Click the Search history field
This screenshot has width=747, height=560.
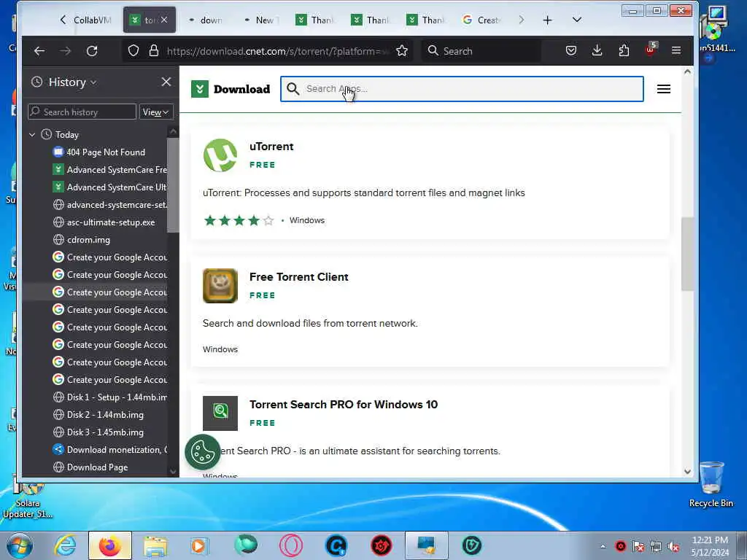(x=82, y=112)
